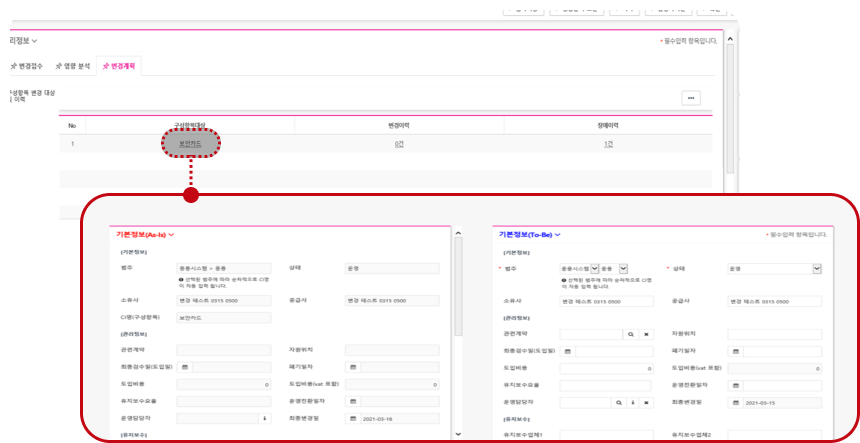Open the 상태 dropdown in the To-Be panel
Viewport: 860px width, 443px height.
(817, 269)
